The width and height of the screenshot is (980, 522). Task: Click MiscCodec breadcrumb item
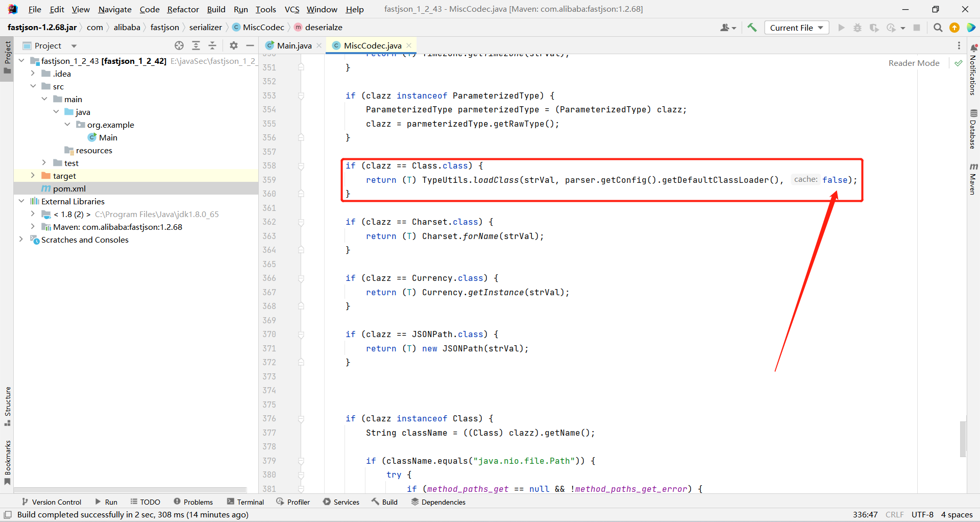258,28
